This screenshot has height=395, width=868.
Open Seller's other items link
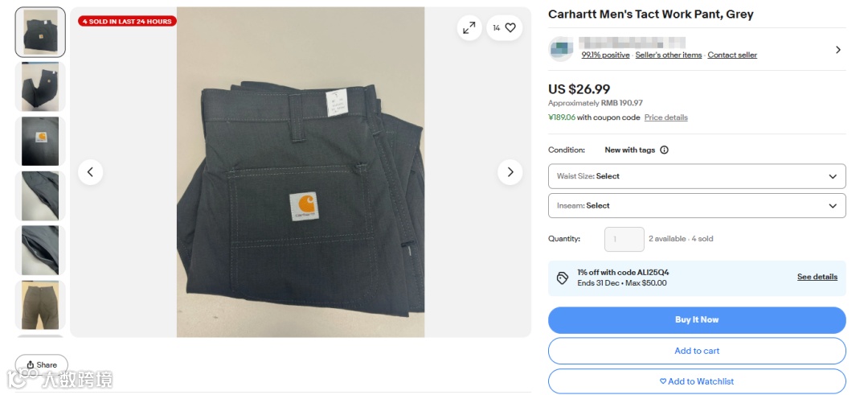(668, 55)
